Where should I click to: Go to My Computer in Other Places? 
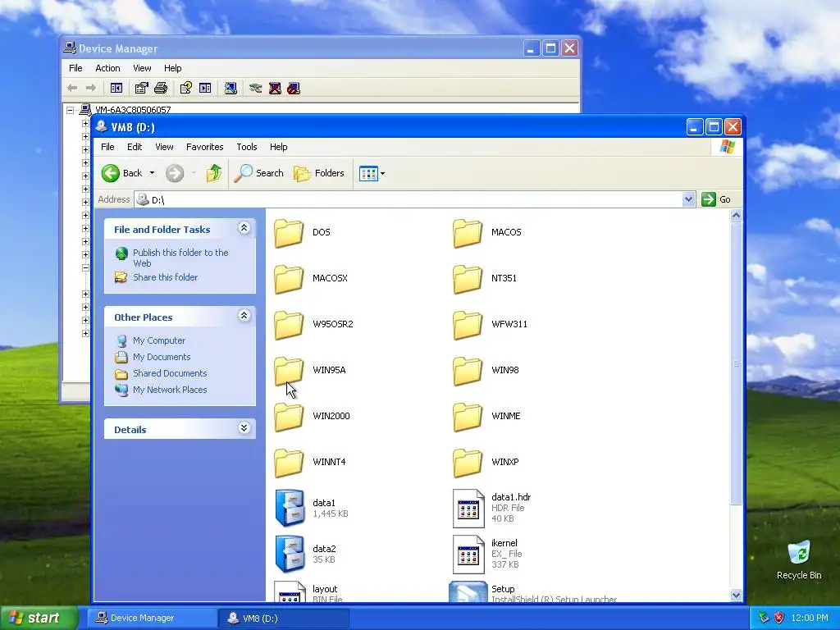[151, 340]
